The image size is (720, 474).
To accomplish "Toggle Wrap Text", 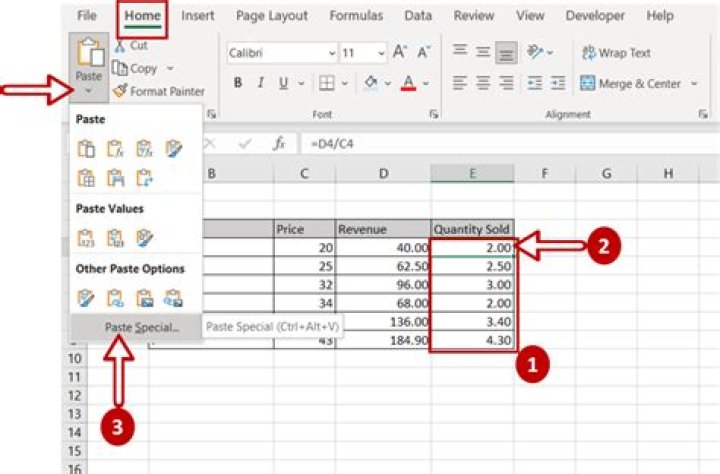I will pyautogui.click(x=616, y=53).
